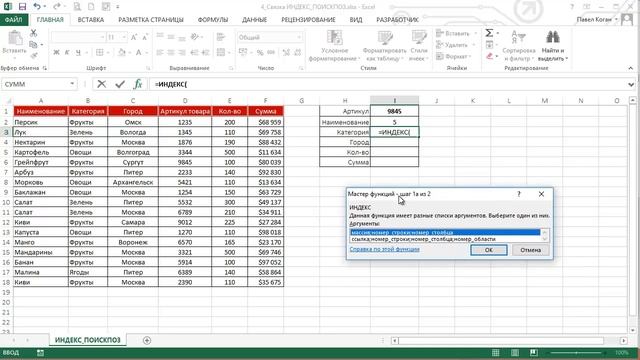
Task: Switch to the ФОРМУЛЫ tab
Action: click(x=213, y=20)
